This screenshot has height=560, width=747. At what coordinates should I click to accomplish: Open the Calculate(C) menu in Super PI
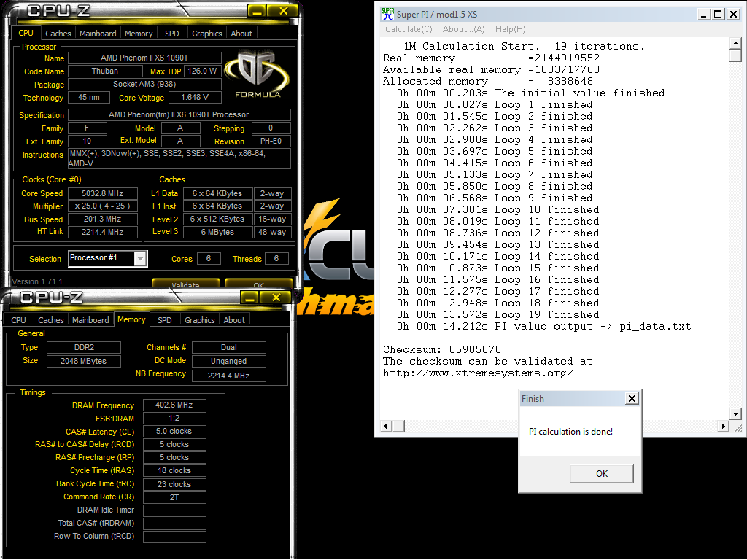click(409, 29)
